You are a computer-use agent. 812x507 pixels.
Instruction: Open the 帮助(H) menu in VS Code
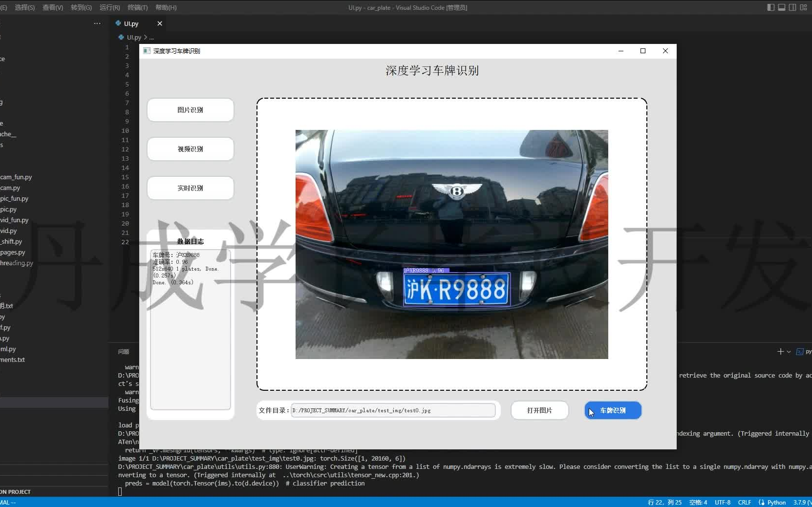point(166,7)
